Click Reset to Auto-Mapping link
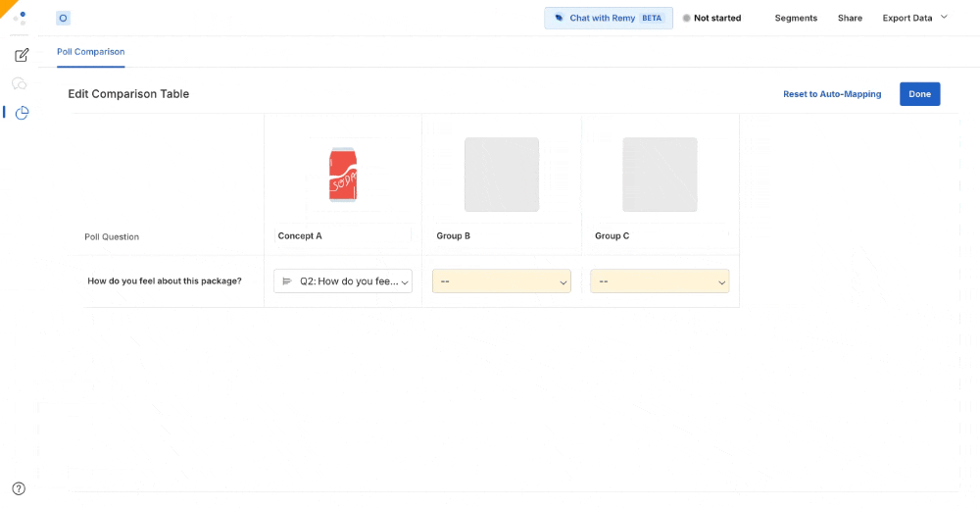The width and height of the screenshot is (980, 508). pos(832,94)
